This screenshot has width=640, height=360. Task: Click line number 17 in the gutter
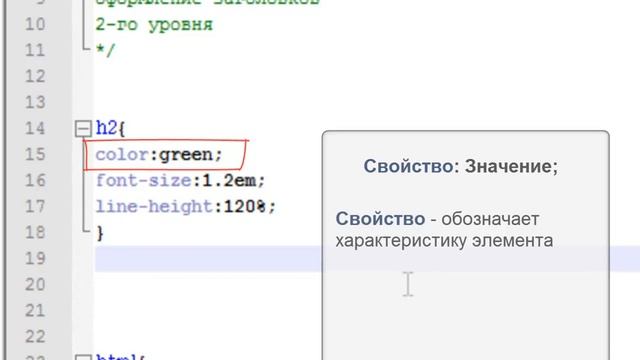tap(35, 207)
